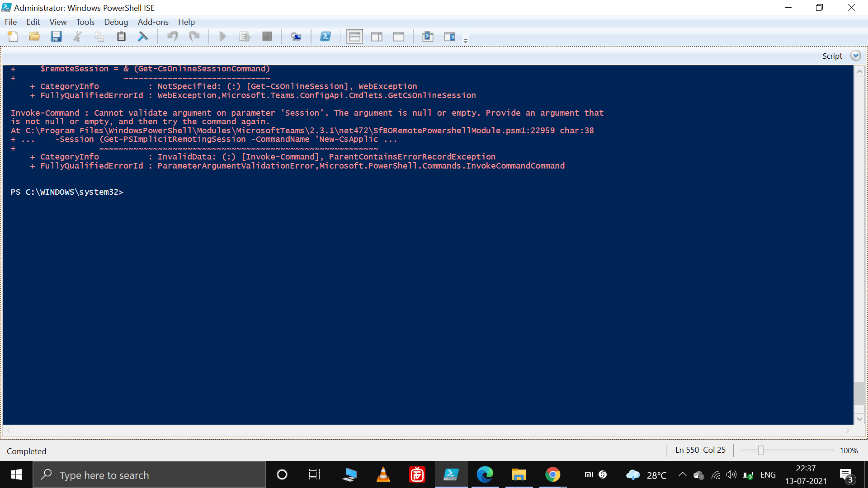868x488 pixels.
Task: Click the Type here to search field
Action: 149,475
